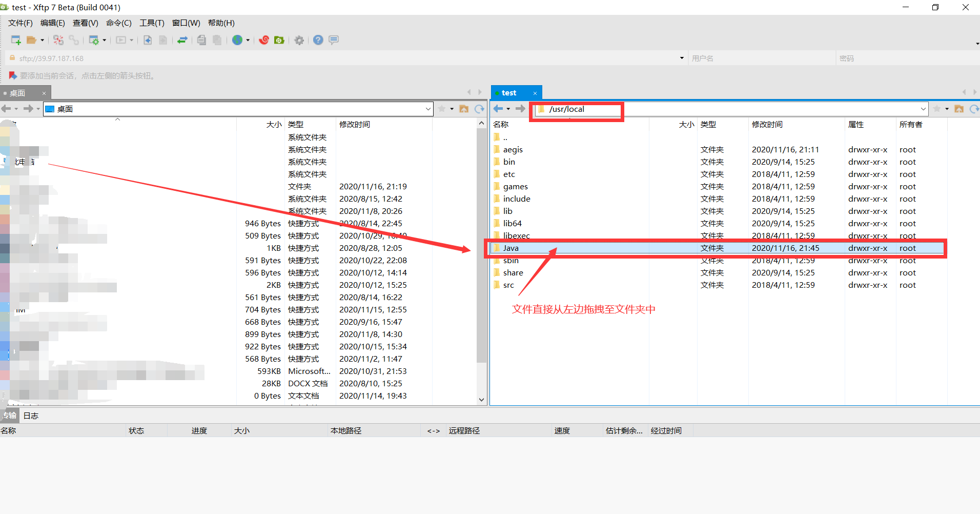This screenshot has width=980, height=514.
Task: Click the red-blue add session bookmark arrow icon
Action: [x=13, y=76]
